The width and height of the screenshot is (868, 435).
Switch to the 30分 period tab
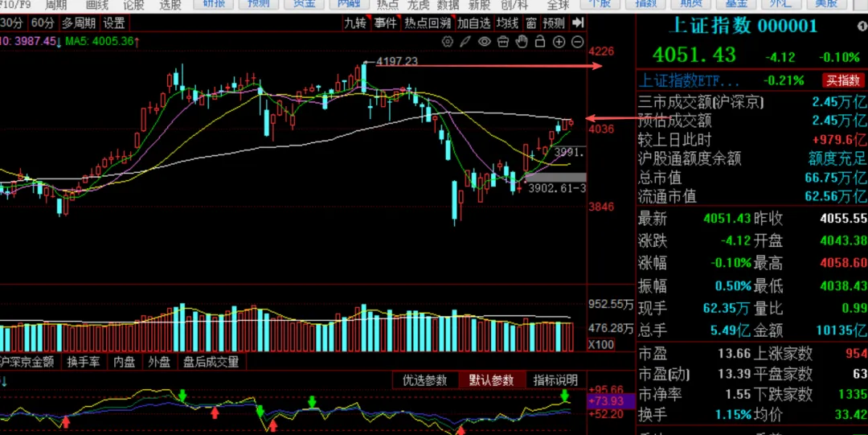12,23
